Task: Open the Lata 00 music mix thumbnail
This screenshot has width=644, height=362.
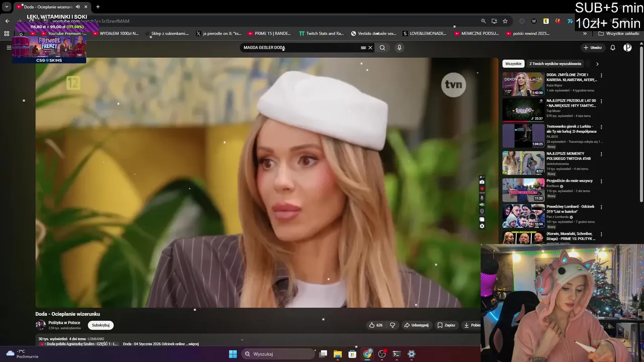Action: [523, 110]
